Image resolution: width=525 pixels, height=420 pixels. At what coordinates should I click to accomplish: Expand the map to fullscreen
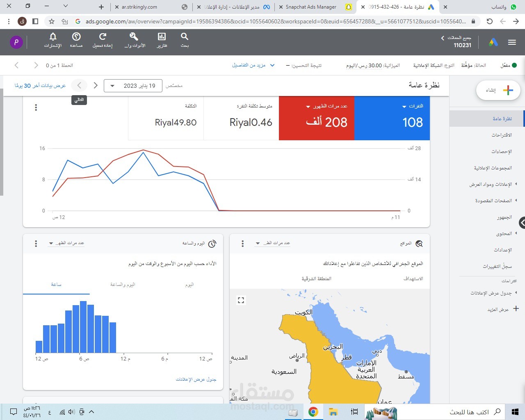click(x=241, y=300)
